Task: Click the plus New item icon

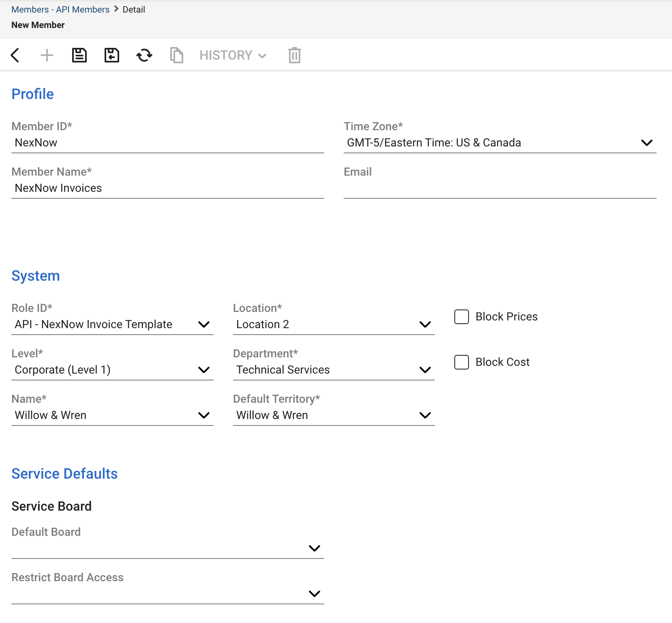Action: click(47, 55)
